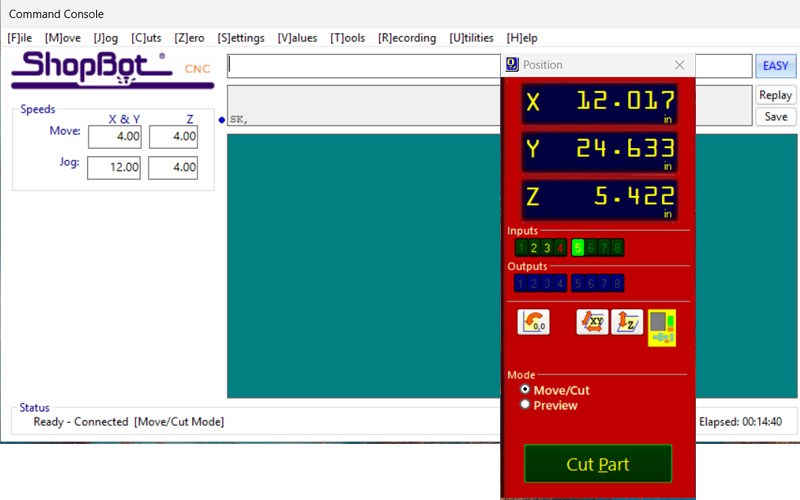Toggle output 5 switch
Screen dimensions: 800x500
pyautogui.click(x=578, y=284)
